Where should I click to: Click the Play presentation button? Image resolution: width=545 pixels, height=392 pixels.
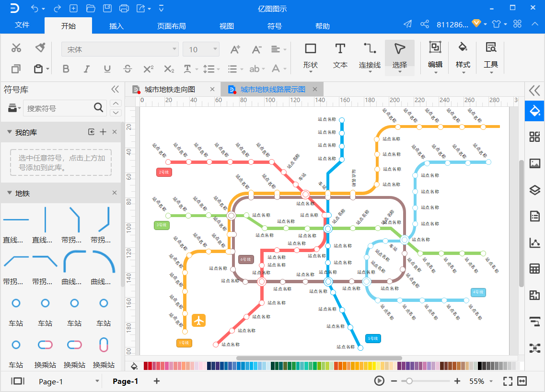379,381
